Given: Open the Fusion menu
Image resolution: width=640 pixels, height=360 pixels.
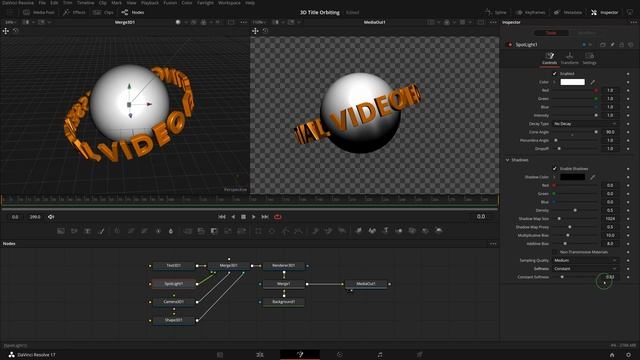Looking at the screenshot, I should [x=170, y=2].
